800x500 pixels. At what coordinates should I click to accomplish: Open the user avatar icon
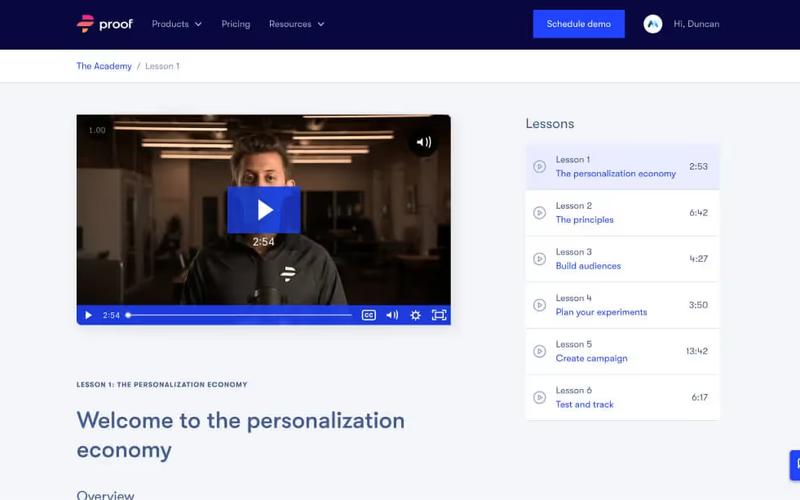point(653,24)
